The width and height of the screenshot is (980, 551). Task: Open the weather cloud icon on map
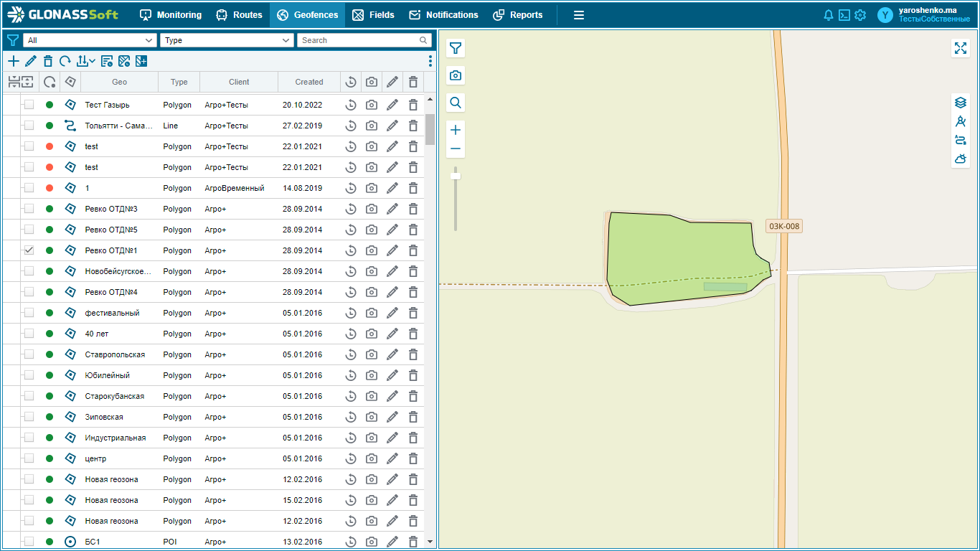tap(961, 159)
